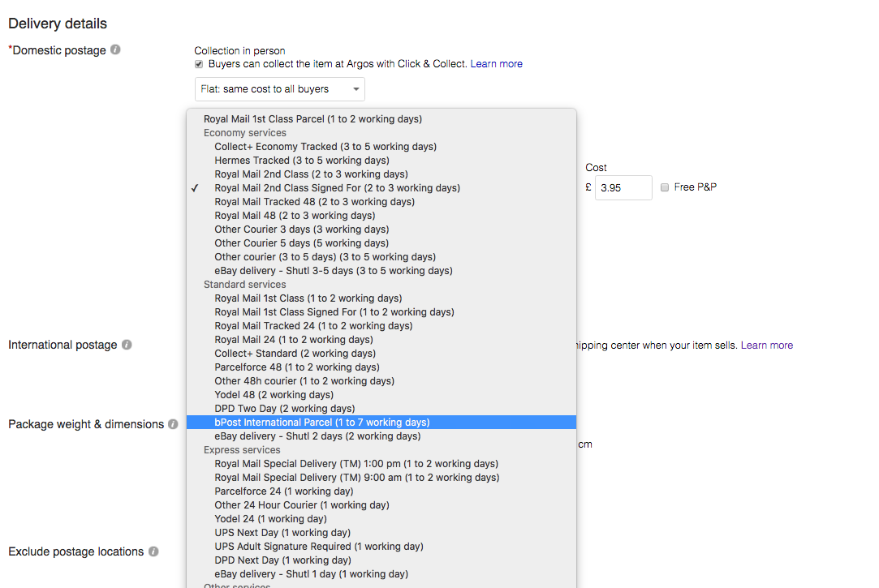Select Royal Mail Special Delivery 1:00 pm
Screen dimensions: 879x588
pos(381,464)
